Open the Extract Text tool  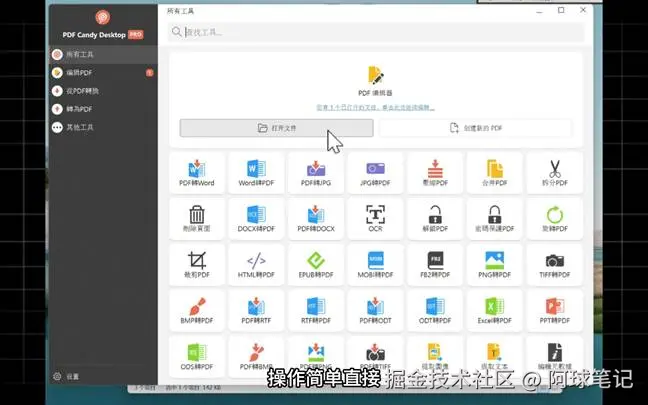(495, 355)
